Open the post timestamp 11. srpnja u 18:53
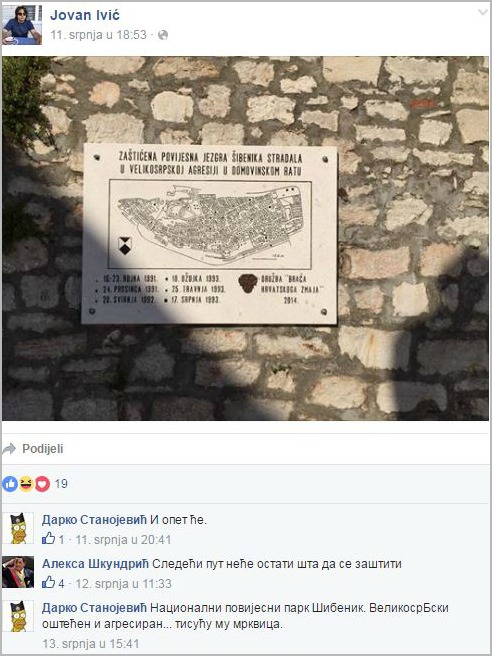Screen dimensions: 492x656 tap(99, 35)
